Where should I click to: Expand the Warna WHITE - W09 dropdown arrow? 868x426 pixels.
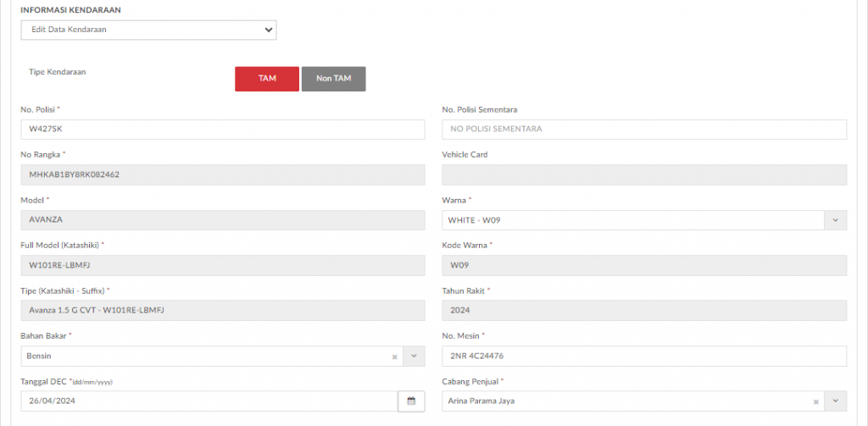click(835, 220)
